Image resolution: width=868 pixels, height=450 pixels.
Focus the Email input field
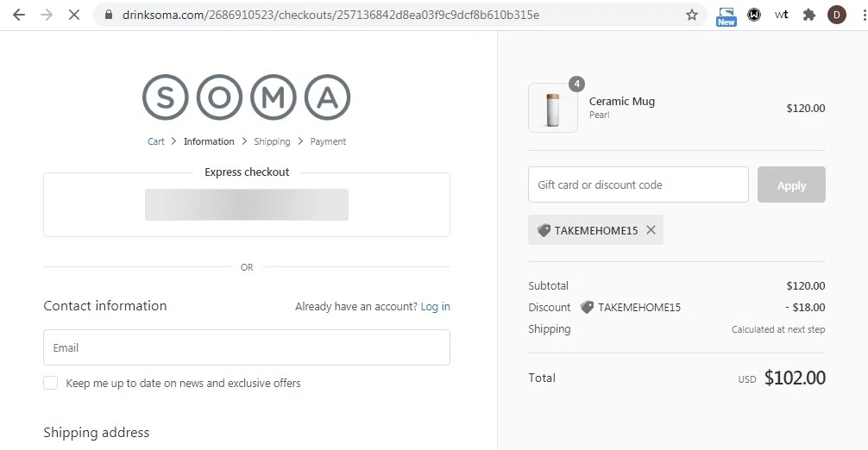247,347
